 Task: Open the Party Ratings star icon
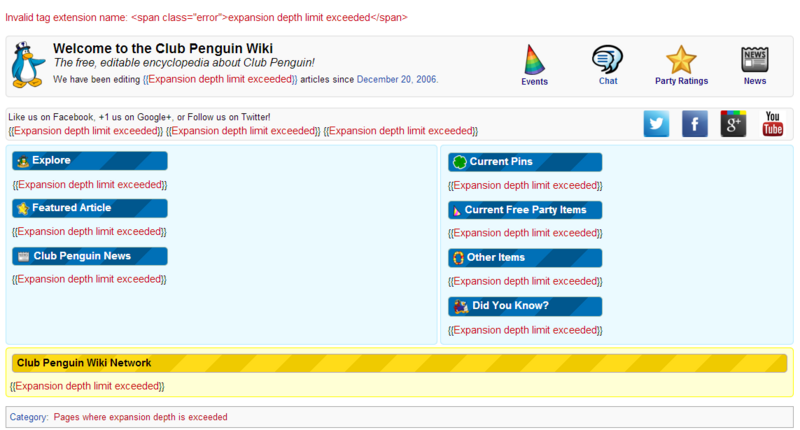pyautogui.click(x=681, y=60)
